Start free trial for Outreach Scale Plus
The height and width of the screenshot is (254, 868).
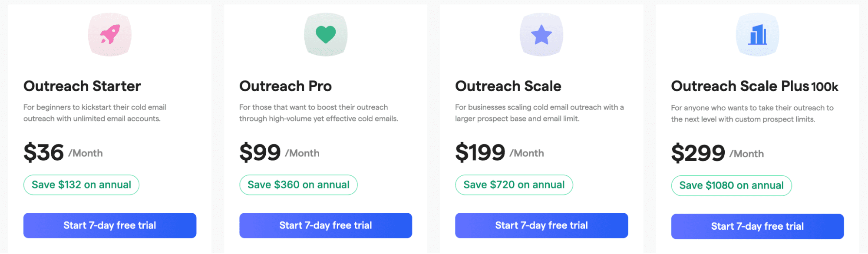[757, 226]
